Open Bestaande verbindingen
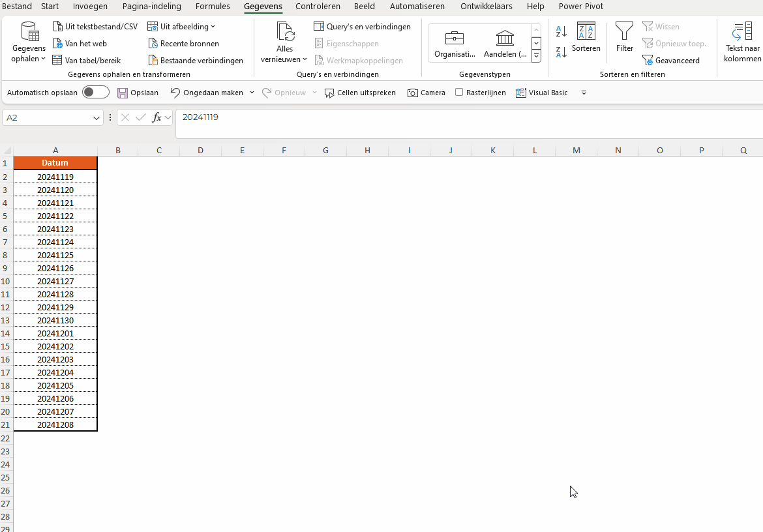763x532 pixels. point(196,60)
